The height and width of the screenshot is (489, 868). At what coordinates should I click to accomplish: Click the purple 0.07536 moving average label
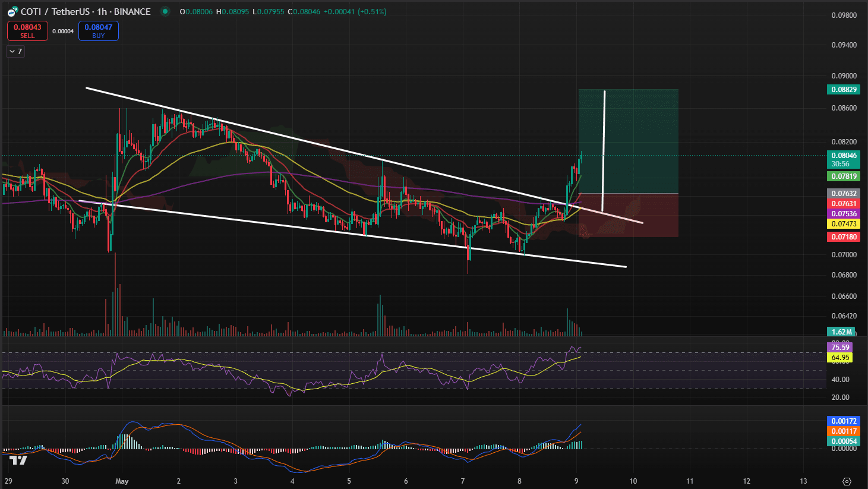click(844, 214)
